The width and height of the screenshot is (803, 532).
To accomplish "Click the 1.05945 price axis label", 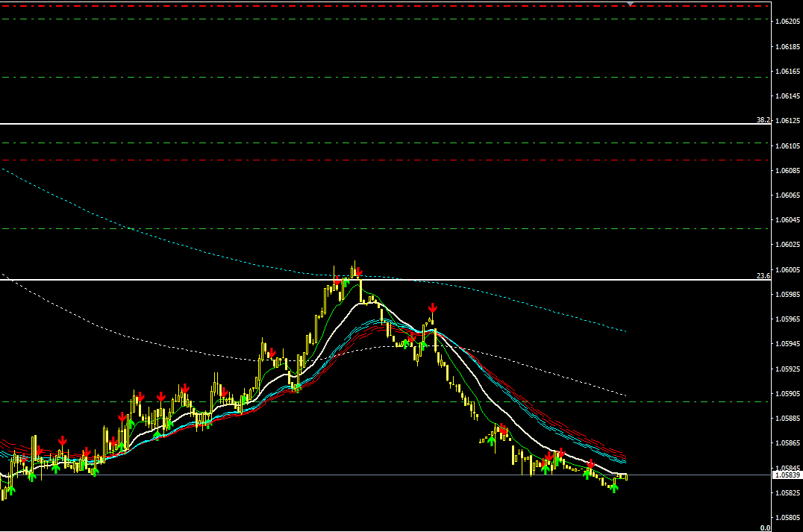I will [x=787, y=343].
